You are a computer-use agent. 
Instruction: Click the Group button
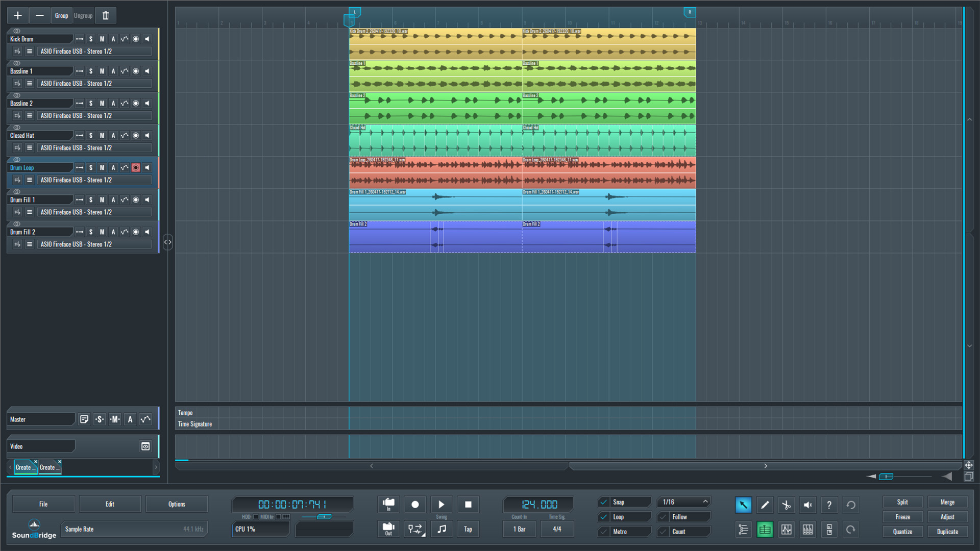pos(61,15)
